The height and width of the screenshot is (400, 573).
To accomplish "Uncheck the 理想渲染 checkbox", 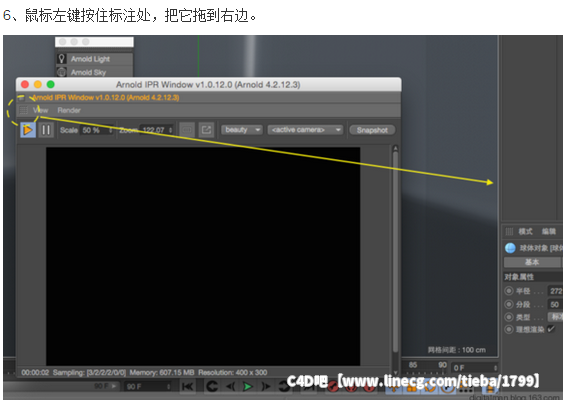I will 551,329.
